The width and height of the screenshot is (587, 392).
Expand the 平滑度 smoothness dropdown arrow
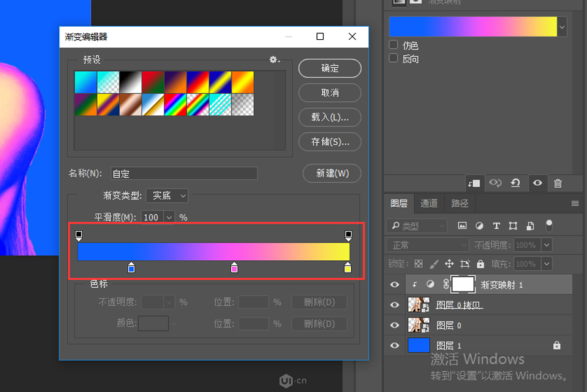pos(170,217)
